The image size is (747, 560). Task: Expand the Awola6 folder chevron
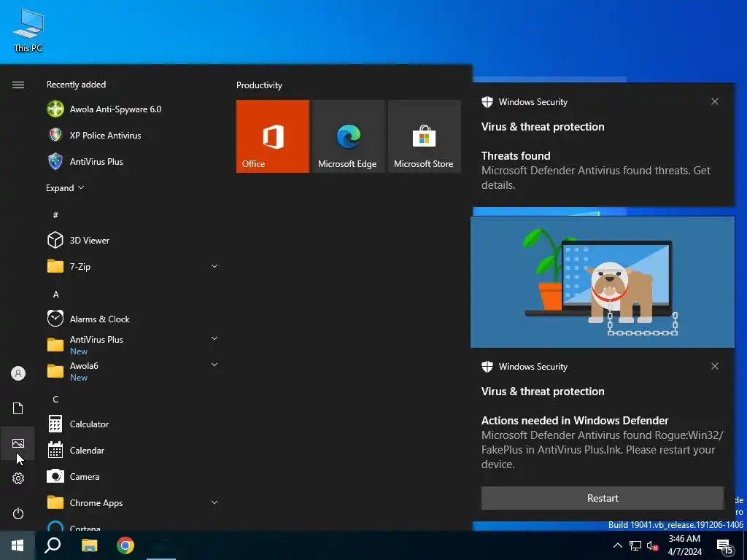pos(214,365)
